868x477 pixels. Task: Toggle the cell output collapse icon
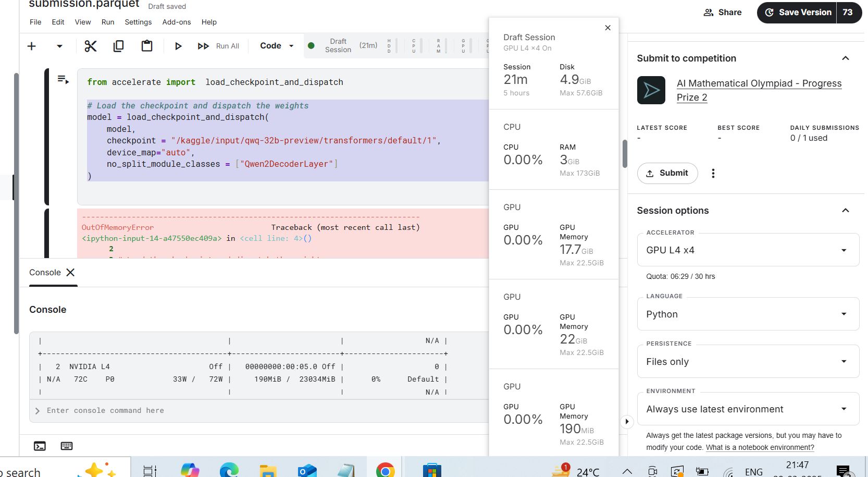63,79
